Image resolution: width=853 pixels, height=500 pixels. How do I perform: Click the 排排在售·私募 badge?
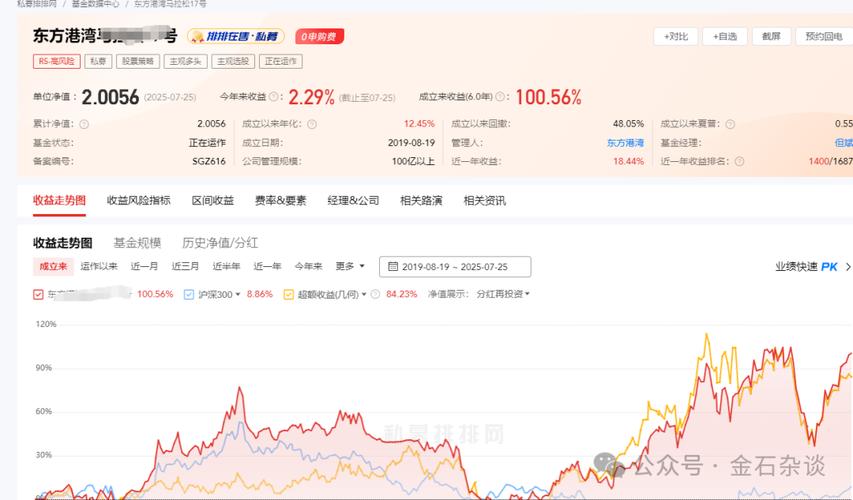tap(236, 36)
